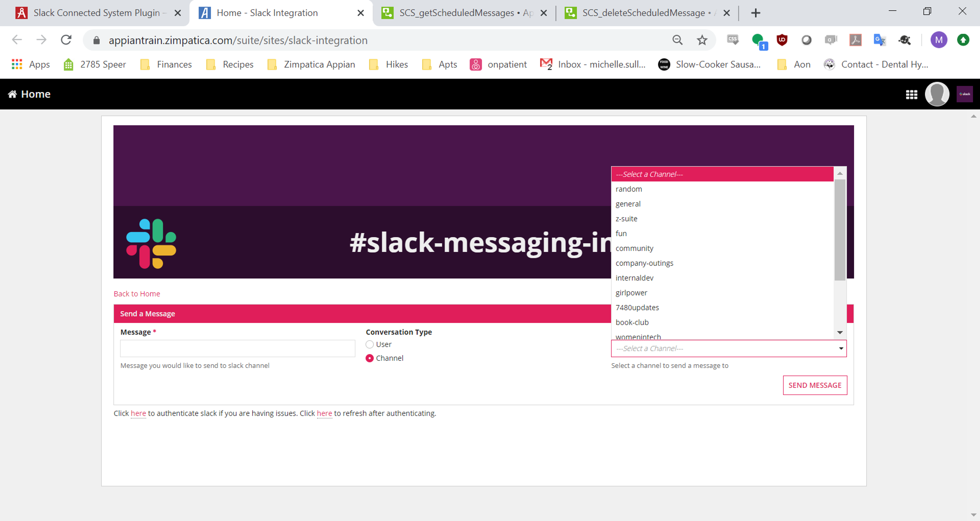Open the CSS extension icon
The height and width of the screenshot is (521, 980).
[733, 40]
